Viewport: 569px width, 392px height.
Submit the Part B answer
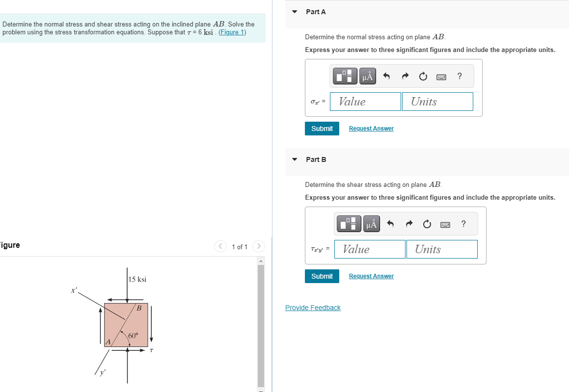[x=322, y=276]
